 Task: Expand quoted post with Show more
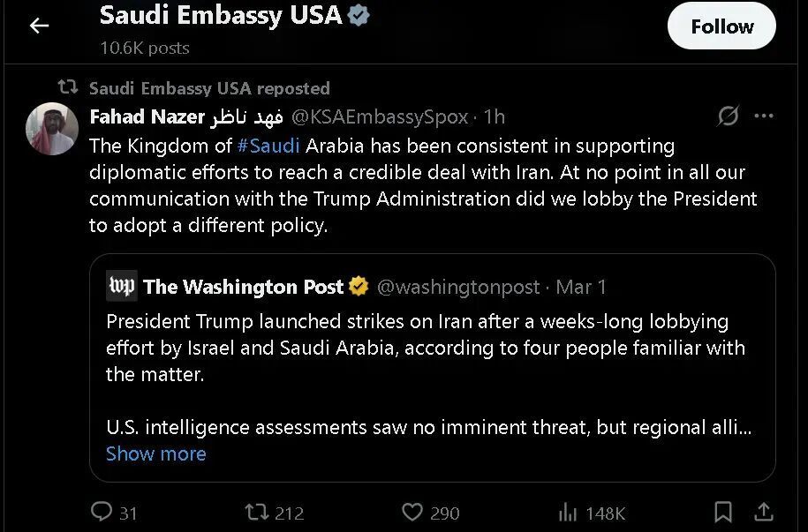pos(155,453)
